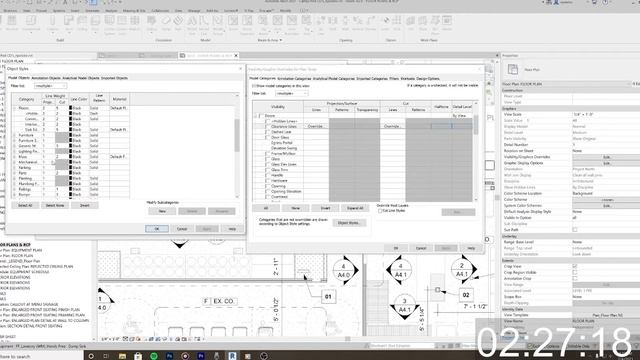This screenshot has width=640, height=360.
Task: Select the Curtain Grid tool
Action: click(x=122, y=24)
